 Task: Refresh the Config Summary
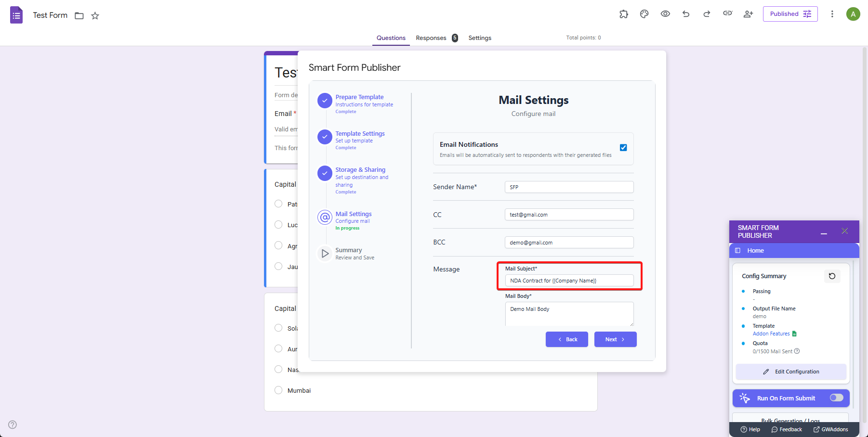[x=832, y=276]
